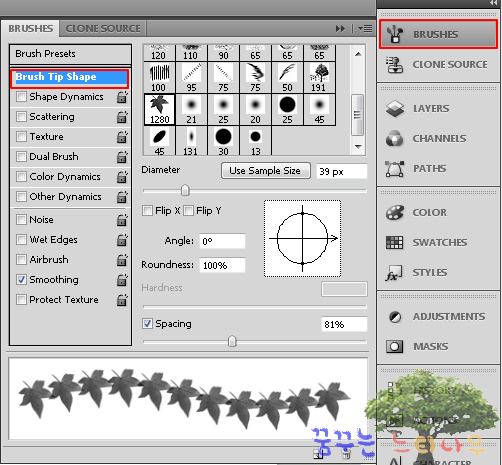Screen dimensions: 502x465
Task: Toggle the Dual Brush lock icon
Action: pos(122,157)
